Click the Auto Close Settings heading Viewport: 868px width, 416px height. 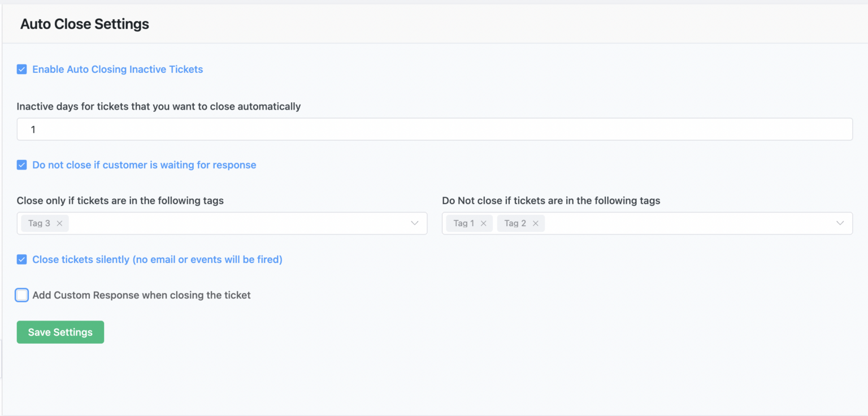click(x=84, y=24)
